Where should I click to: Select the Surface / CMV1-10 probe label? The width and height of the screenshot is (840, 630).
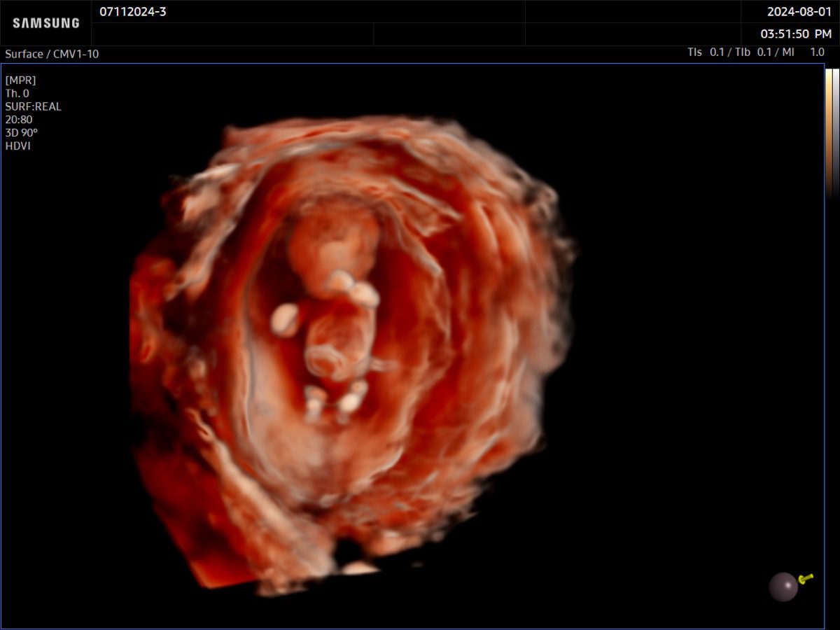pos(52,54)
